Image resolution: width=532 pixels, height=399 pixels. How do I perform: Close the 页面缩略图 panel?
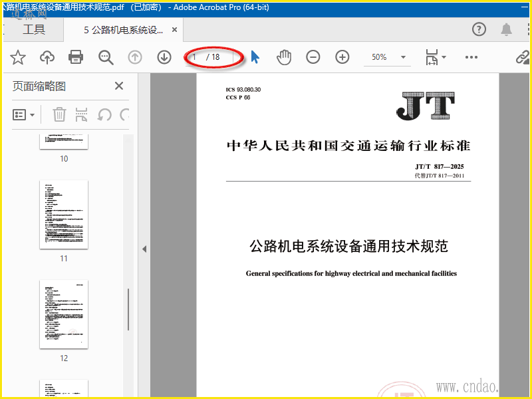pyautogui.click(x=119, y=86)
